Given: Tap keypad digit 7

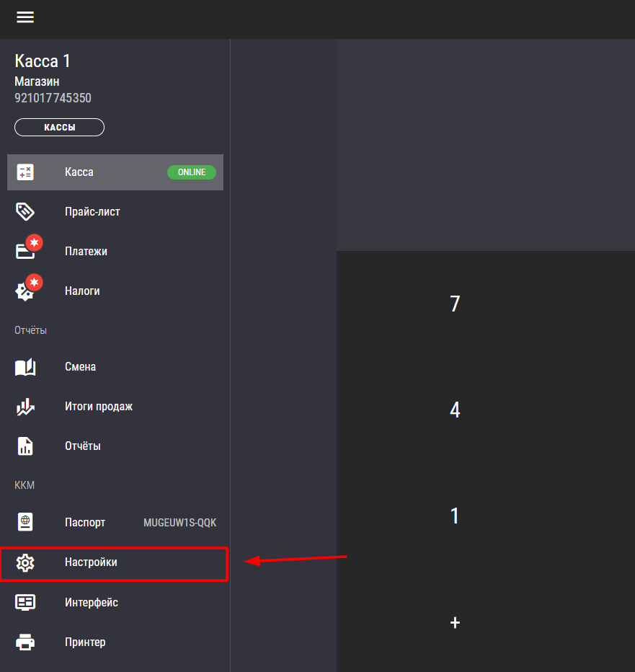Looking at the screenshot, I should [x=455, y=304].
